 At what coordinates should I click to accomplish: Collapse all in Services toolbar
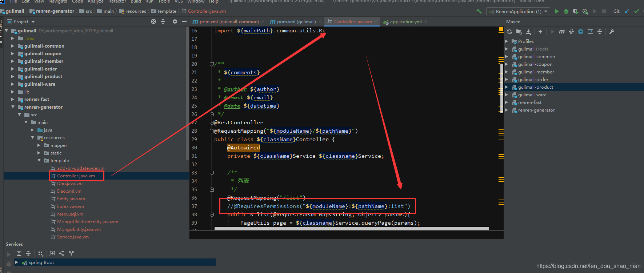tap(28, 253)
